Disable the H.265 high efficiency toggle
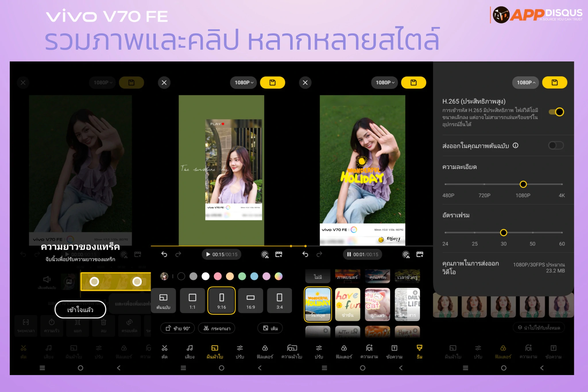Image resolution: width=588 pixels, height=392 pixels. click(x=556, y=112)
